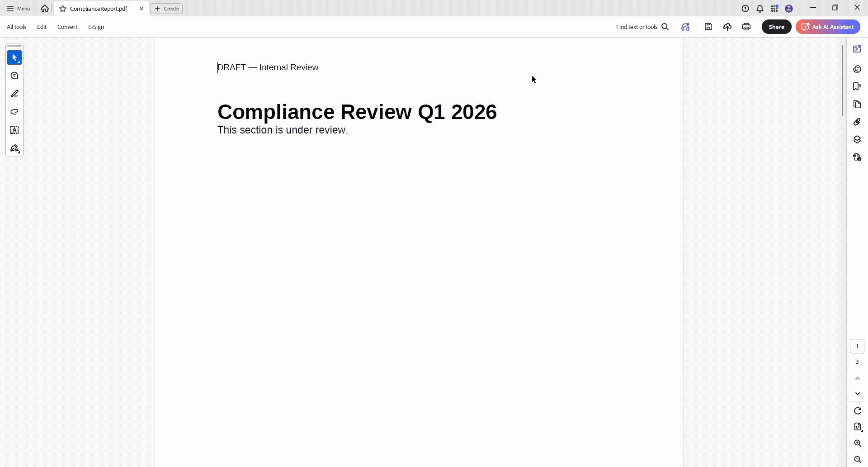This screenshot has width=868, height=467.
Task: Go to the previous page with up chevron
Action: 857,379
